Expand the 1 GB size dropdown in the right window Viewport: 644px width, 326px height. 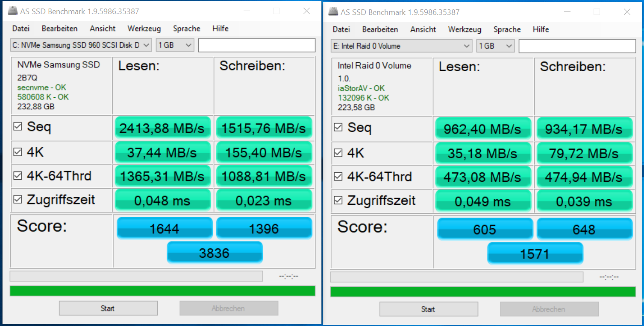click(x=495, y=46)
